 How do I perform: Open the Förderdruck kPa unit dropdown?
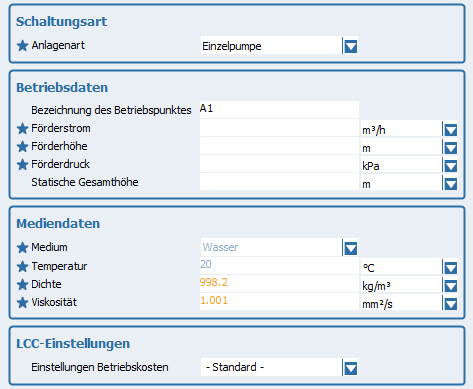pos(450,165)
